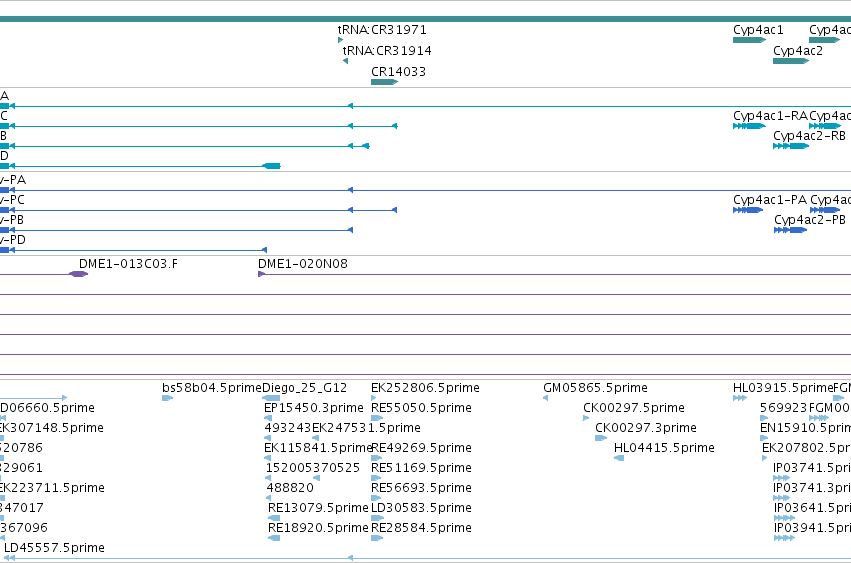Viewport: 851px width, 563px height.
Task: Select the RE49269.5prime EST label
Action: click(x=421, y=448)
